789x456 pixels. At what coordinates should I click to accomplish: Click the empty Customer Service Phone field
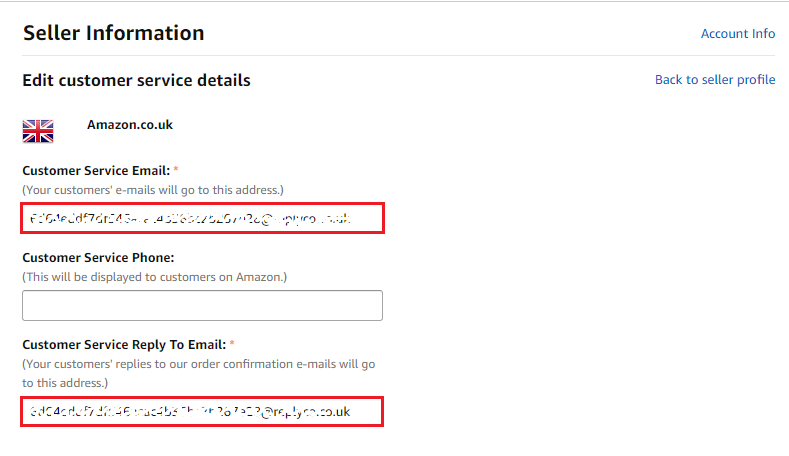point(202,305)
